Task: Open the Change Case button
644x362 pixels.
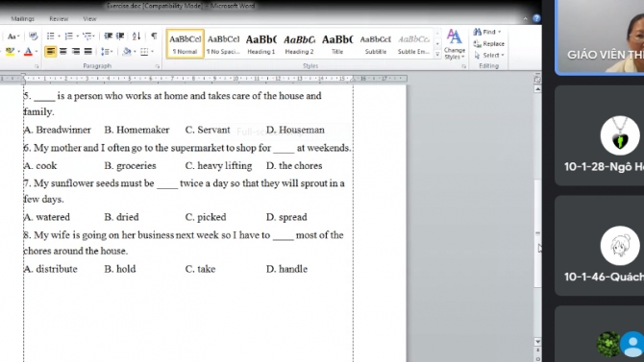Action: tap(13, 36)
